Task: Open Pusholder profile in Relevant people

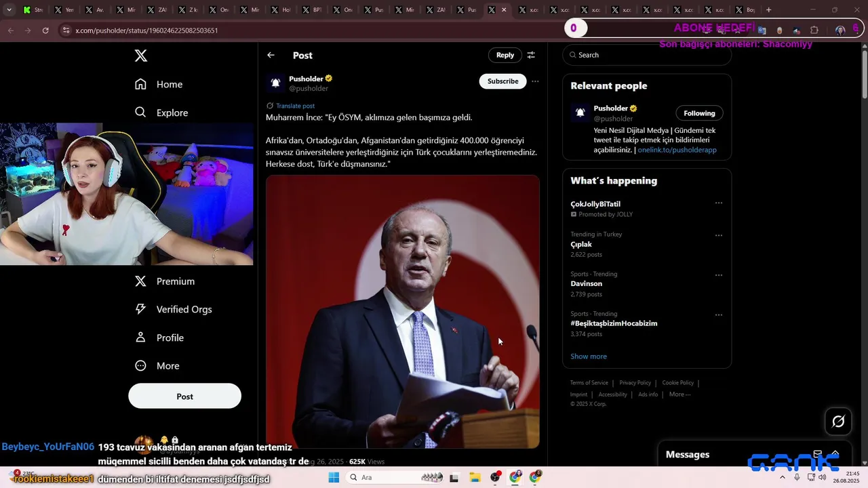Action: pyautogui.click(x=611, y=108)
